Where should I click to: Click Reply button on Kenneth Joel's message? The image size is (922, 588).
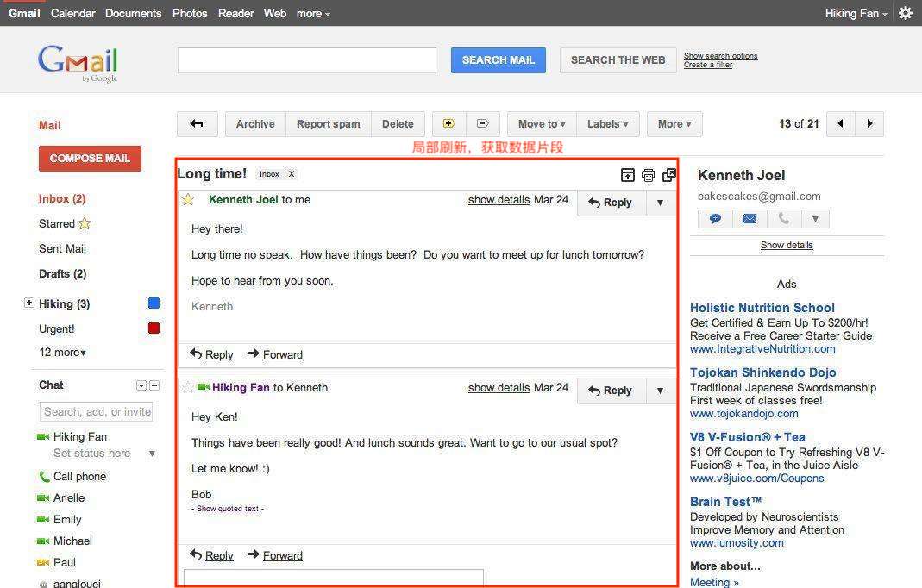coord(612,203)
